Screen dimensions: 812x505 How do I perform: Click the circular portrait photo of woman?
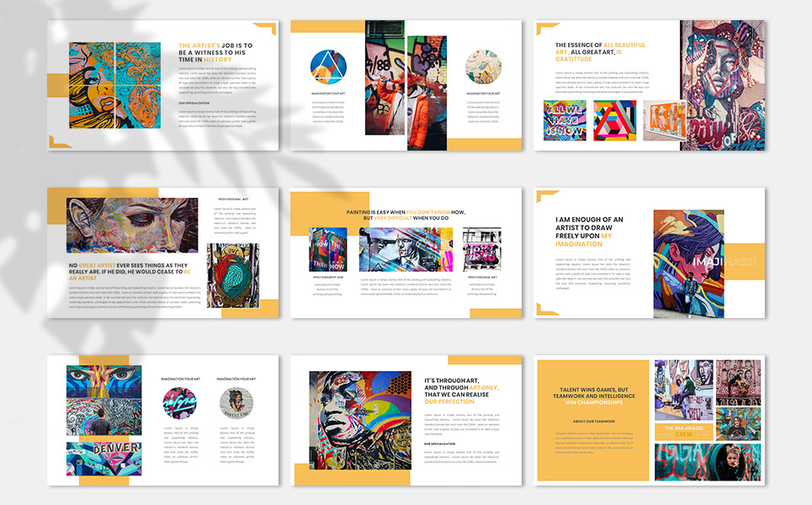click(236, 403)
